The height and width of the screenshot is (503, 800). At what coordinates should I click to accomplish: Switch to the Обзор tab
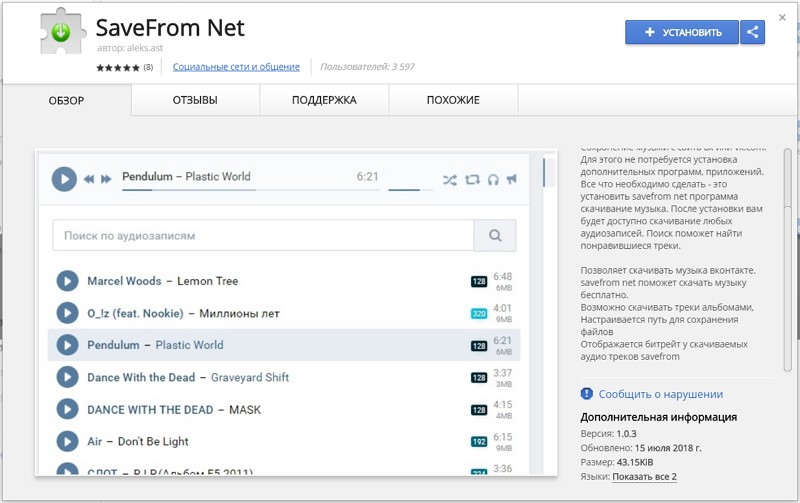pyautogui.click(x=66, y=100)
